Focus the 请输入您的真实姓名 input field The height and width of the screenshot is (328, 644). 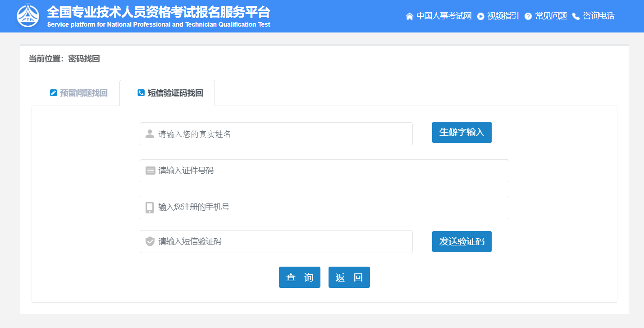[284, 134]
